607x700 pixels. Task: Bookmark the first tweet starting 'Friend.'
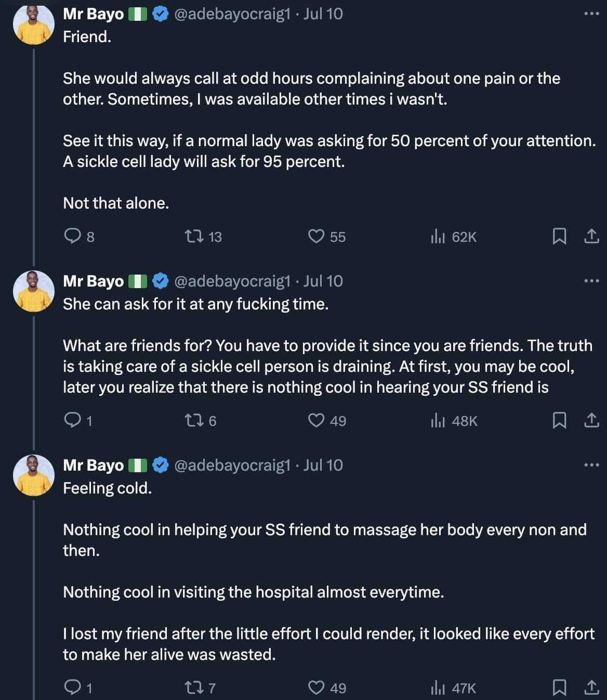[559, 237]
